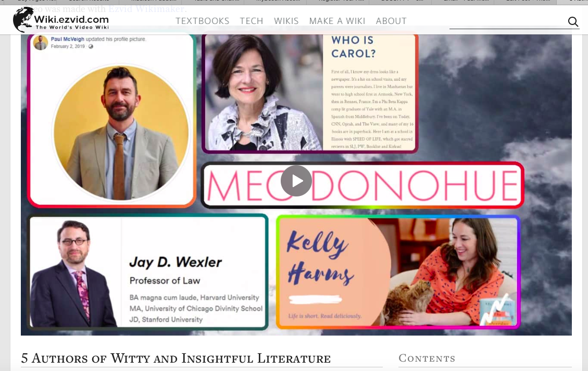Click the Ezvid Wikimaker link
The height and width of the screenshot is (371, 588).
point(146,9)
